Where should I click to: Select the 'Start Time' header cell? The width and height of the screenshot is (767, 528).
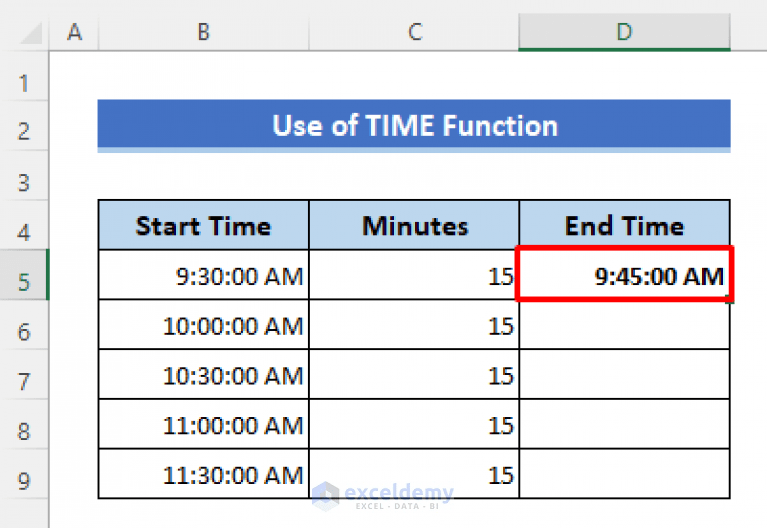click(x=203, y=226)
